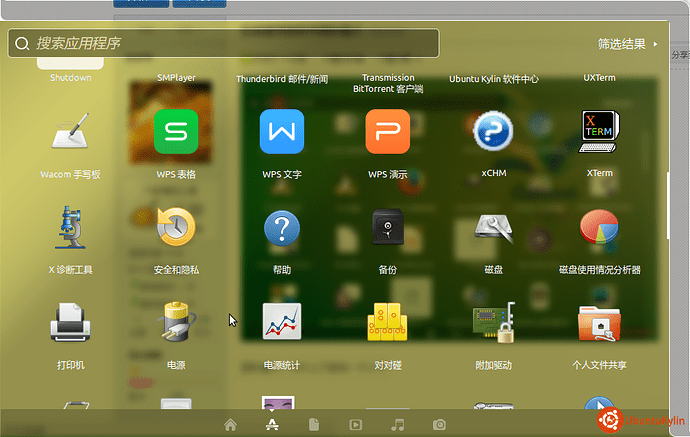Open 打印机 printer settings
The image size is (690, 437).
[x=70, y=323]
